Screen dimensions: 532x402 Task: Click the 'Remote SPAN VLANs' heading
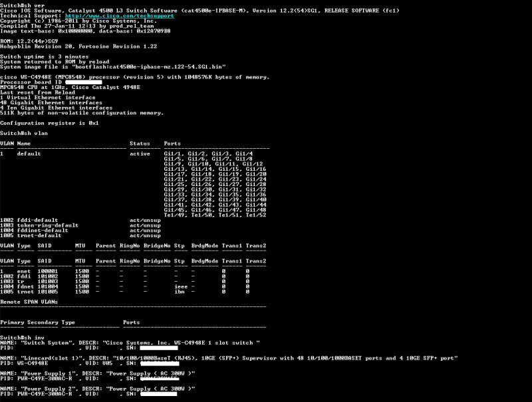click(29, 302)
